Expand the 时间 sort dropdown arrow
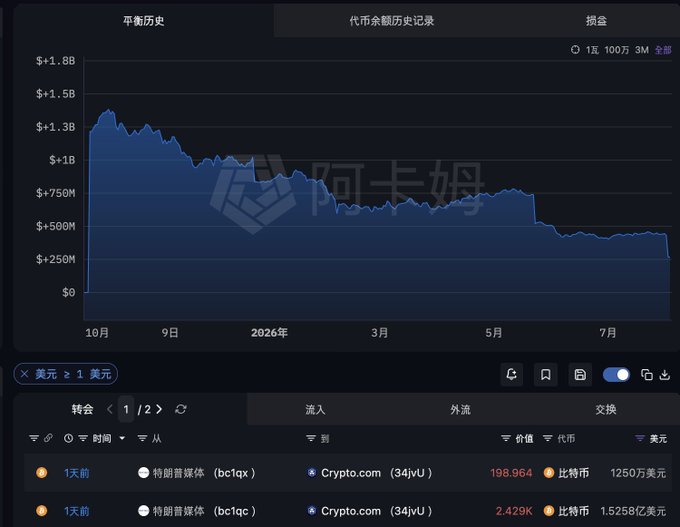This screenshot has width=680, height=527. [122, 438]
